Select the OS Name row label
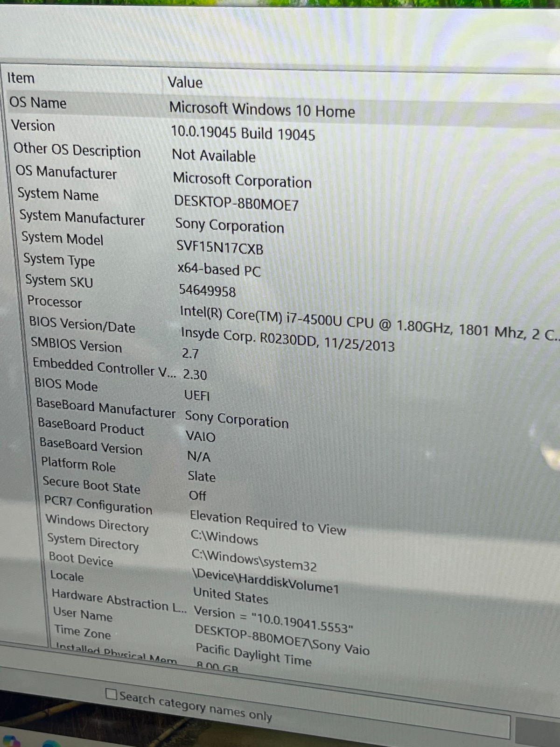560x747 pixels. point(38,102)
